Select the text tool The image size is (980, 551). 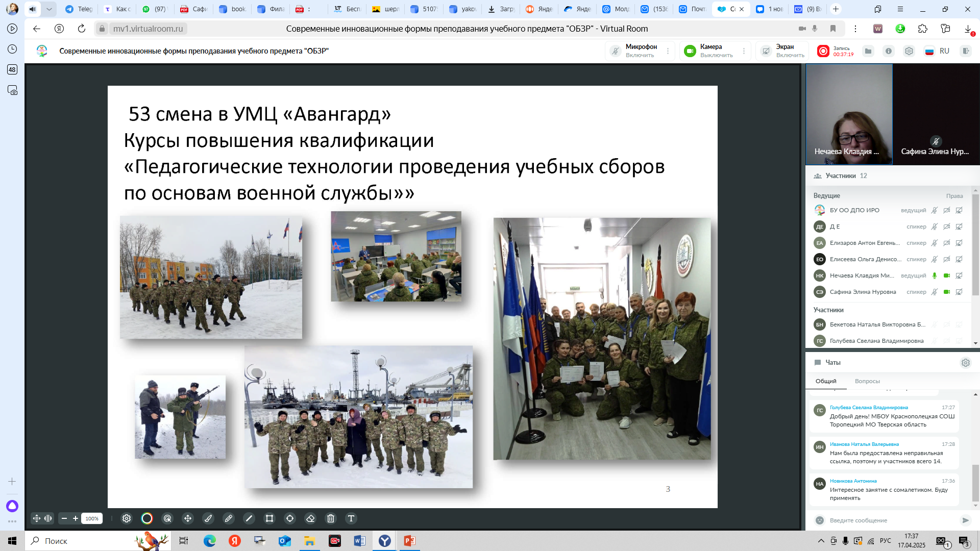pyautogui.click(x=351, y=518)
